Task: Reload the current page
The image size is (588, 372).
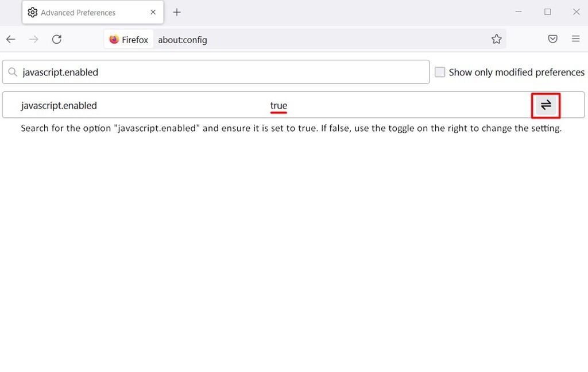Action: coord(57,39)
